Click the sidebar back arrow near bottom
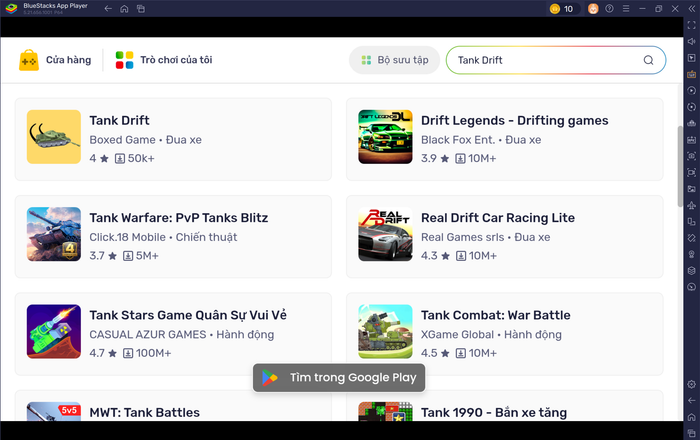 pyautogui.click(x=692, y=401)
